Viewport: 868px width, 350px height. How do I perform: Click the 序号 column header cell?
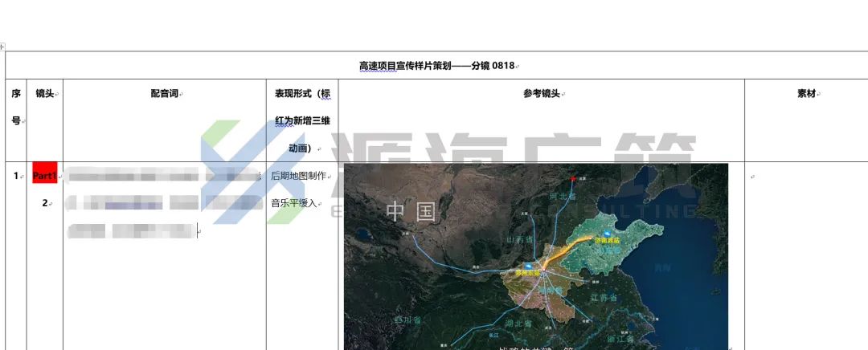pyautogui.click(x=16, y=120)
